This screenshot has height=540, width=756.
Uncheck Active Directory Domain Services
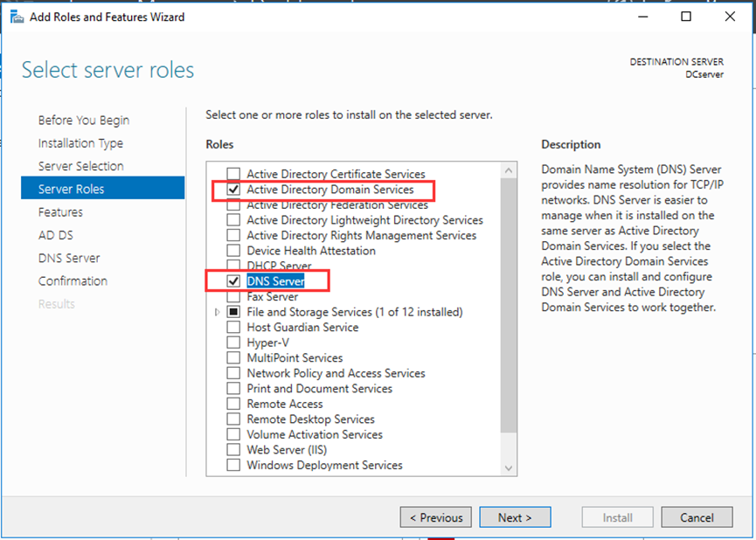(232, 189)
